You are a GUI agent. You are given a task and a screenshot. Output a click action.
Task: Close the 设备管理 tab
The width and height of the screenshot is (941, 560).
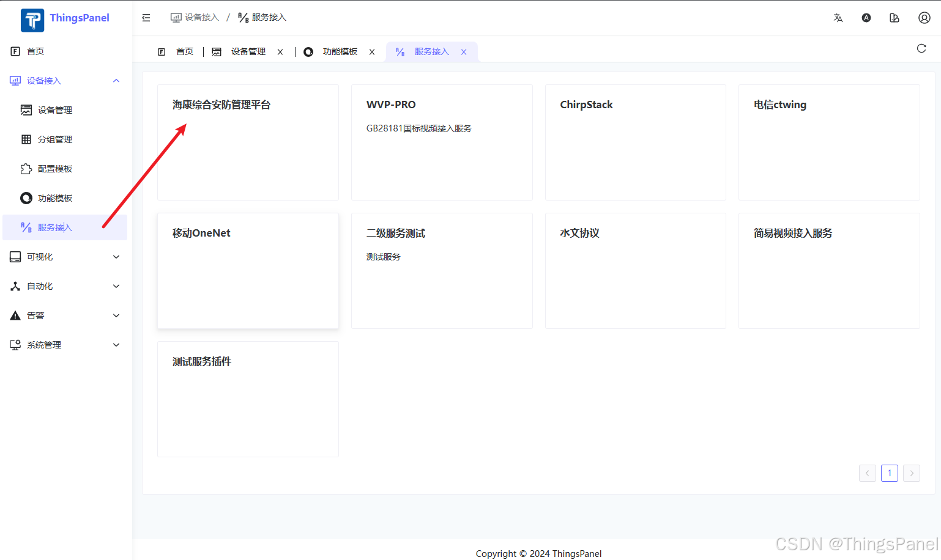(x=280, y=52)
